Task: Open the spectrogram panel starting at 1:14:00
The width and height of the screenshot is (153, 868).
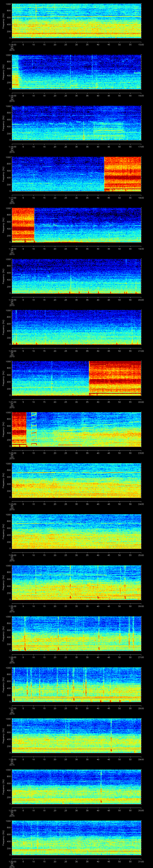Action: tap(76, 21)
